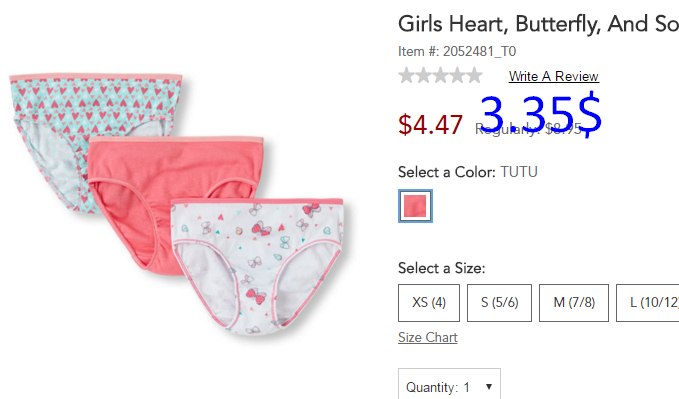Rate with the fifth star icon
Viewport: 679px width, 399px height.
pos(475,75)
